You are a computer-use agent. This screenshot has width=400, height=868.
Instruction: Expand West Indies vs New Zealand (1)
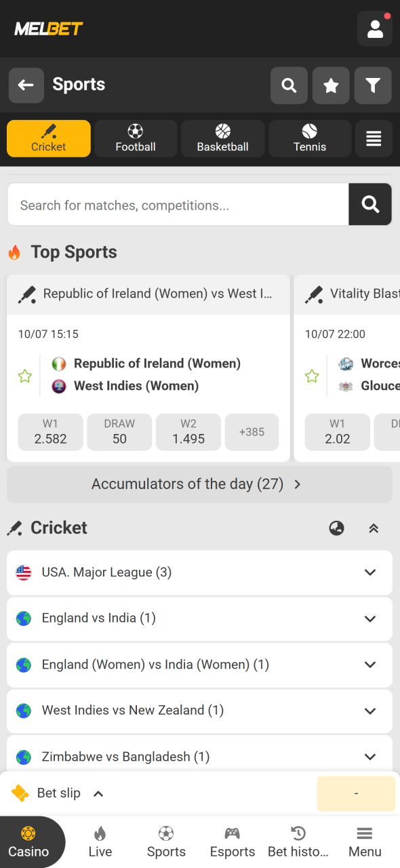tap(199, 711)
